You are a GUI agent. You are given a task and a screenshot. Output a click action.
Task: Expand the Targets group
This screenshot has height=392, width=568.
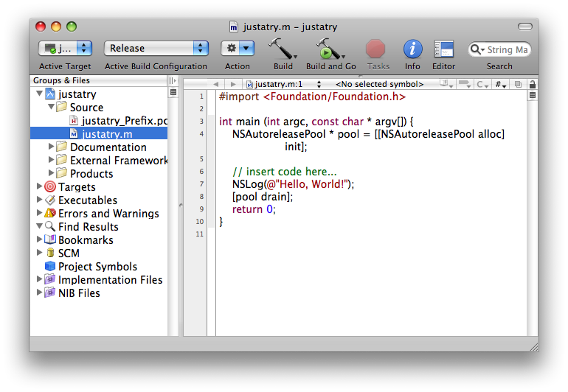(x=39, y=187)
